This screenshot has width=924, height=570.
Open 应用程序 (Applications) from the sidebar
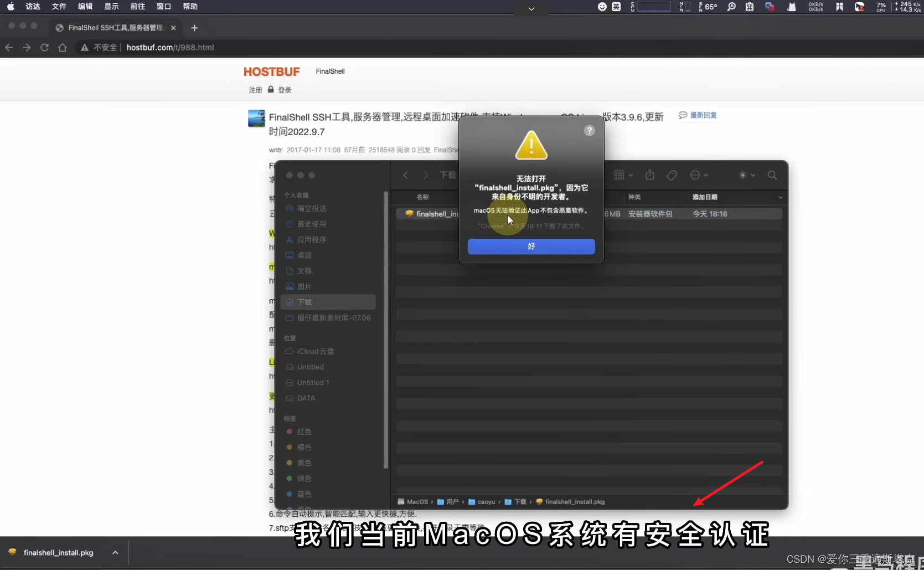pos(311,239)
